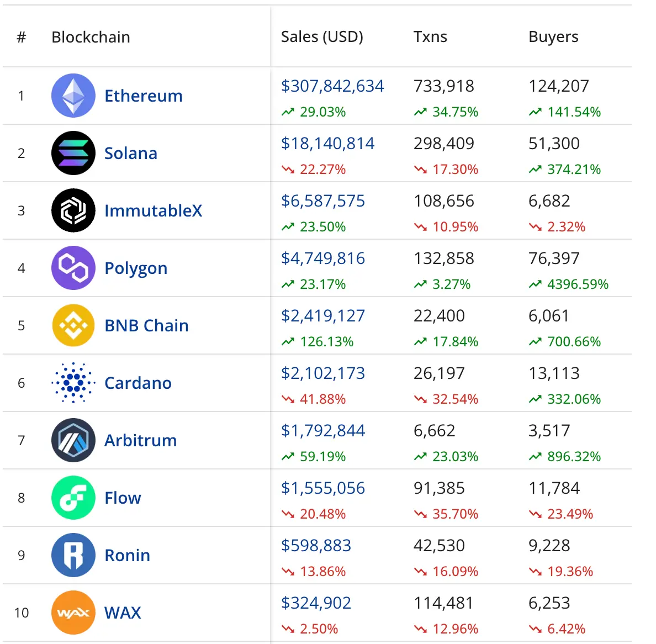
Task: Open the Polygon blockchain link
Action: pyautogui.click(x=136, y=268)
